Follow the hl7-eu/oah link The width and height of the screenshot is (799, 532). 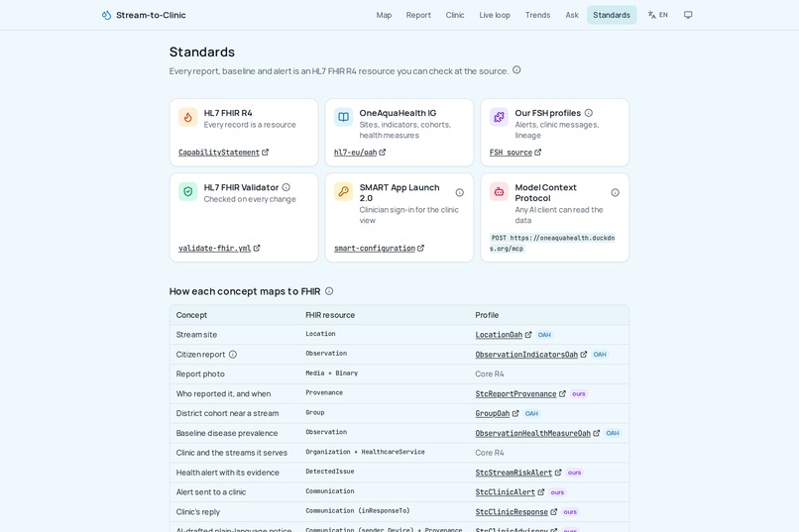click(355, 153)
